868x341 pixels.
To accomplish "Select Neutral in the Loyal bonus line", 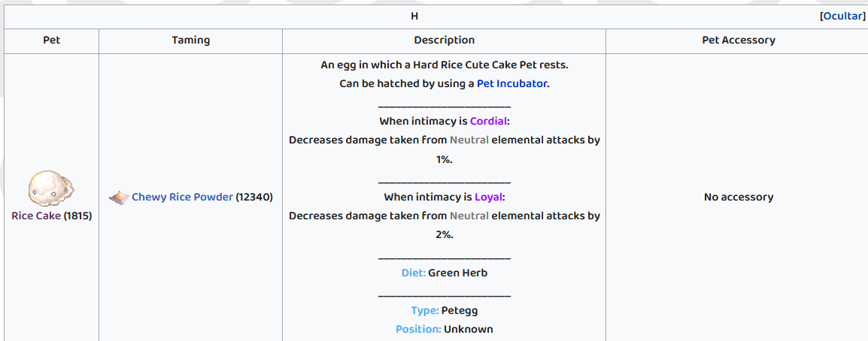I will 469,216.
